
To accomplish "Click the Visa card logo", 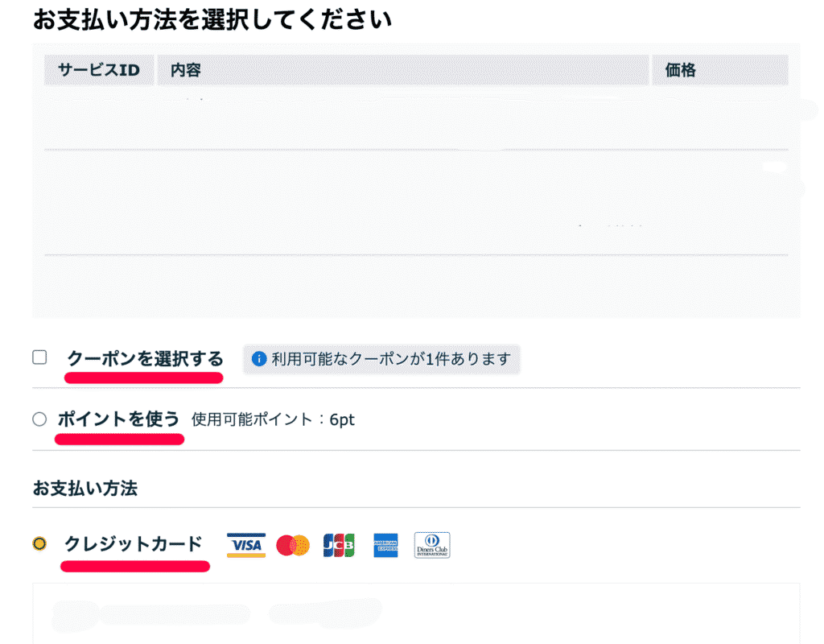I will [246, 545].
